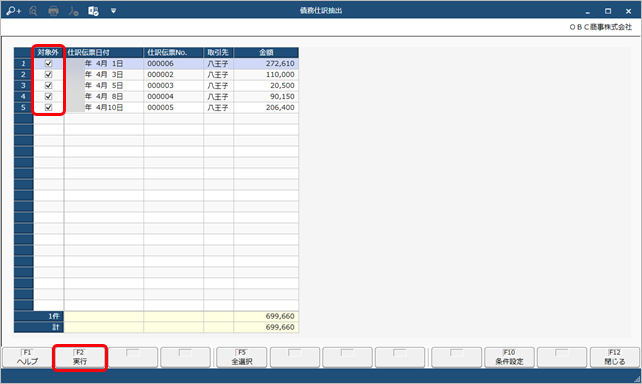Screen dimensions: 642x384
Task: Click the F2 実行 button
Action: (80, 357)
